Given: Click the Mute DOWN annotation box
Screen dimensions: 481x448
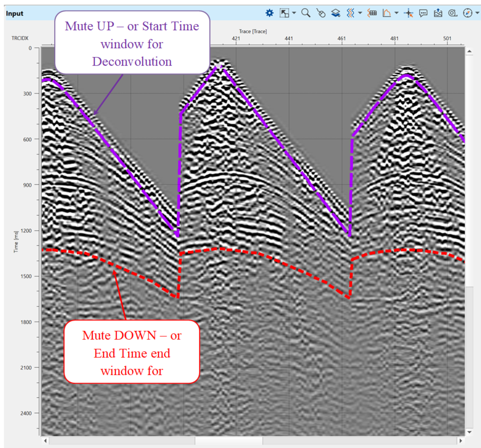Looking at the screenshot, I should click(x=132, y=352).
